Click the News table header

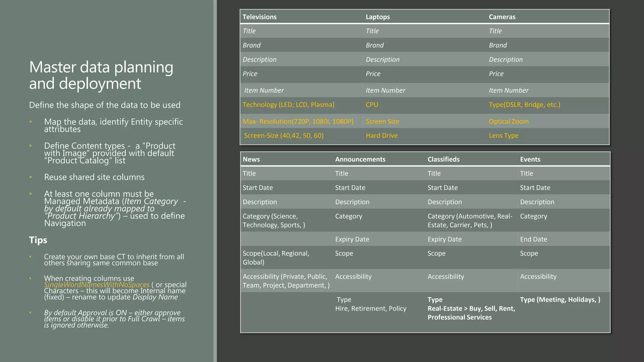(251, 159)
